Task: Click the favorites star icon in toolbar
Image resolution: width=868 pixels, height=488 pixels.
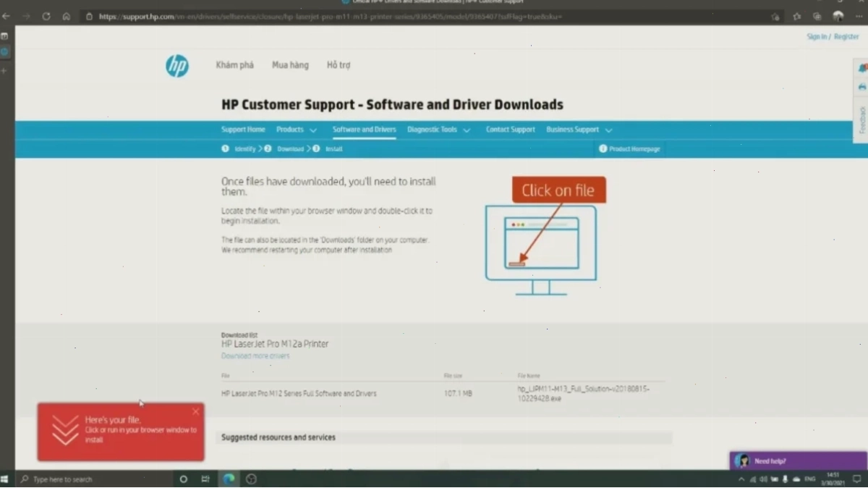Action: coord(796,16)
